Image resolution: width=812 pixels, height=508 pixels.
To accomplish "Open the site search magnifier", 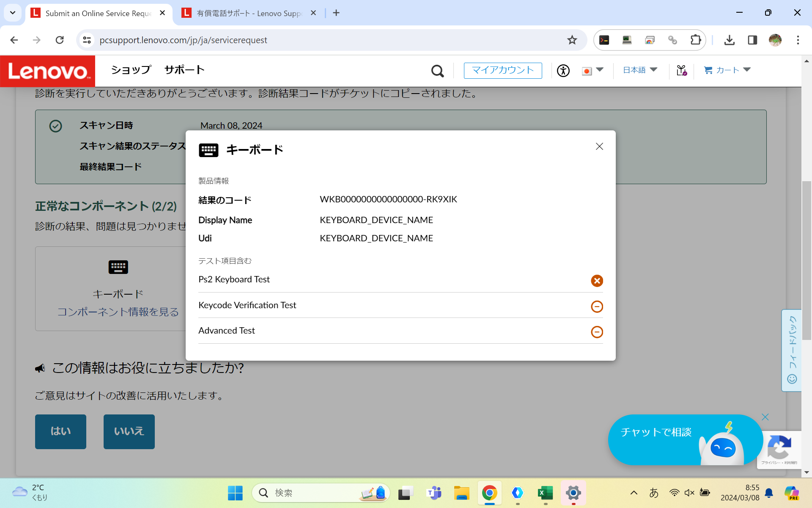I will (x=437, y=71).
